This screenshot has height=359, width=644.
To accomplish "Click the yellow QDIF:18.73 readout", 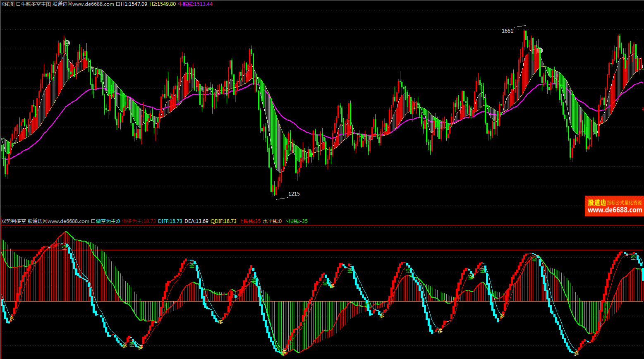I will 223,221.
